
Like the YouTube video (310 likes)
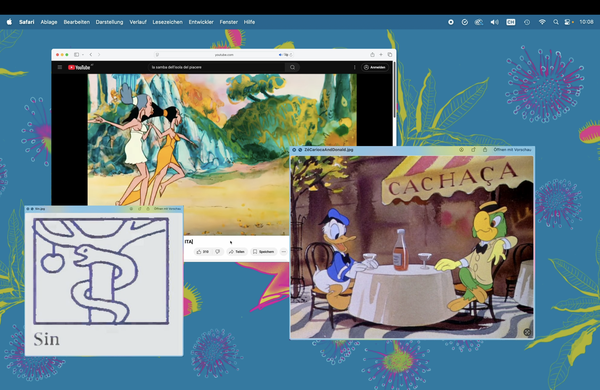pyautogui.click(x=202, y=251)
